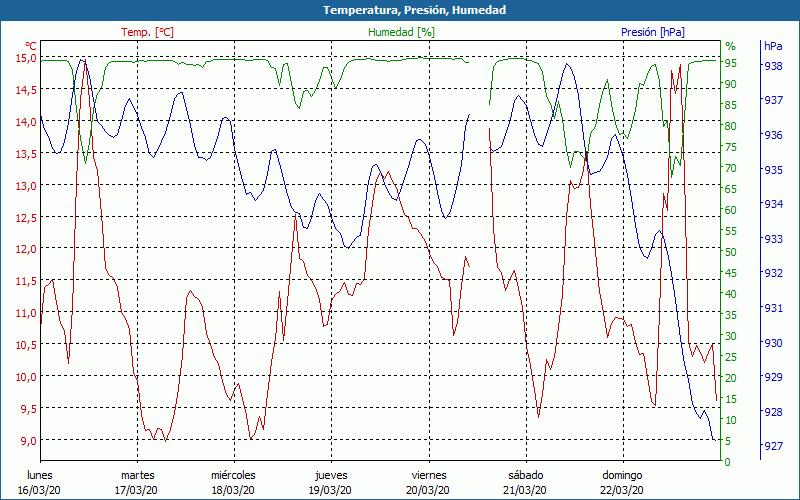Click the '14,5' temperature axis value
The width and height of the screenshot is (800, 500).
(x=26, y=90)
